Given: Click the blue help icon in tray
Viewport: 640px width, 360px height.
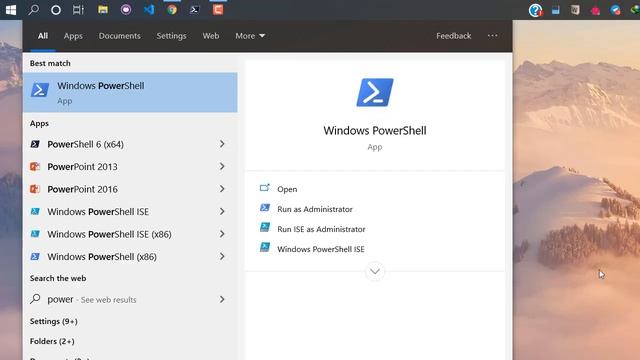Looking at the screenshot, I should point(535,10).
